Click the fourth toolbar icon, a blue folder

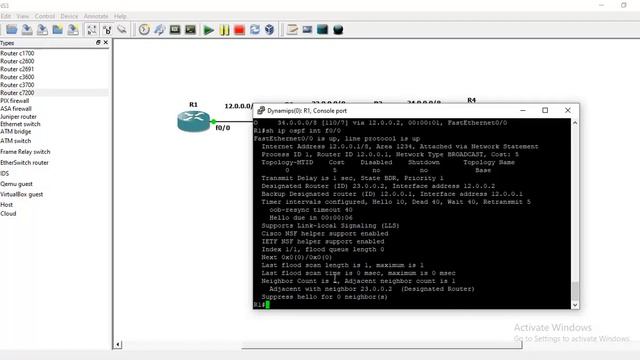58,29
